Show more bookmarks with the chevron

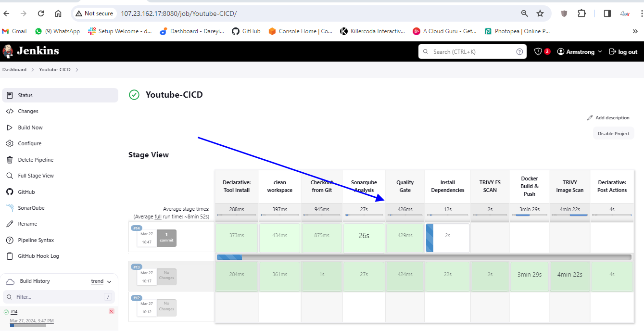(x=635, y=31)
